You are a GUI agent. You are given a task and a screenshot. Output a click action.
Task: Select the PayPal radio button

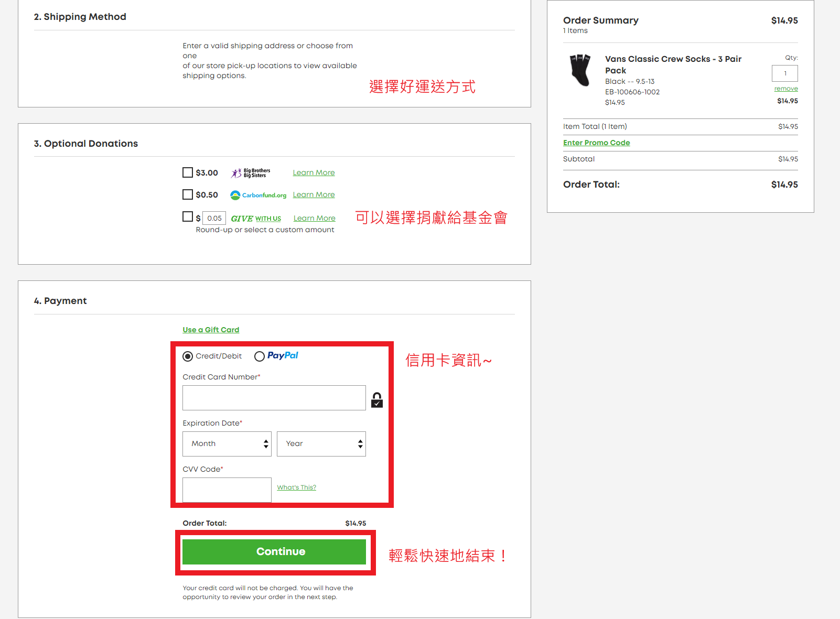260,356
